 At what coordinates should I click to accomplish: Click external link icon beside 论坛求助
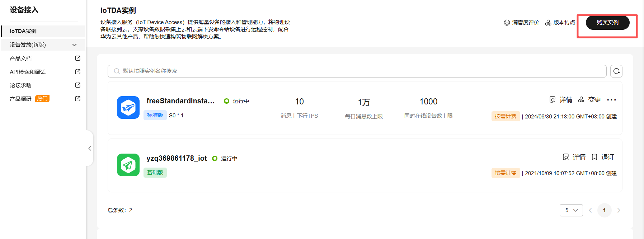click(x=77, y=85)
